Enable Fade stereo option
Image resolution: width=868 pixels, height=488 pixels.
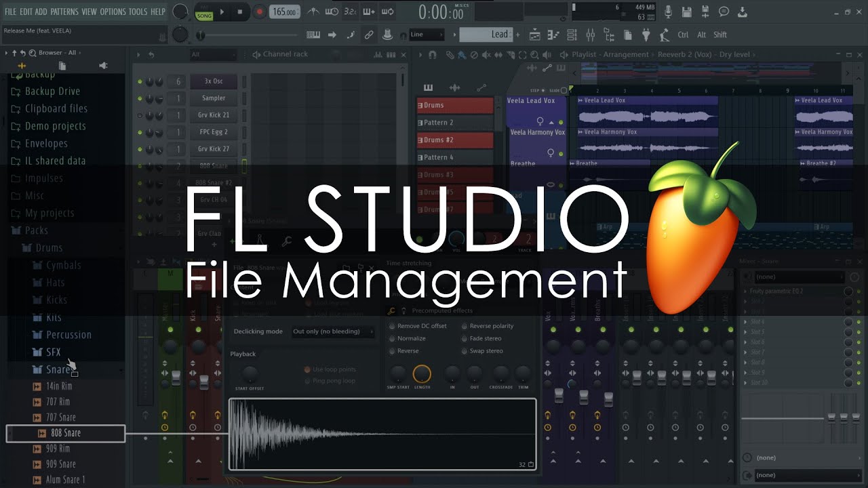(481, 338)
